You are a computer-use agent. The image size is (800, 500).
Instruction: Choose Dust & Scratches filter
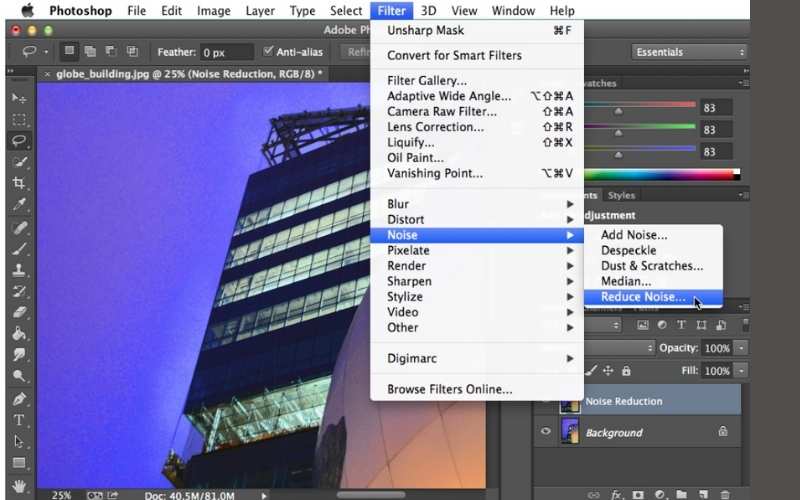click(653, 266)
